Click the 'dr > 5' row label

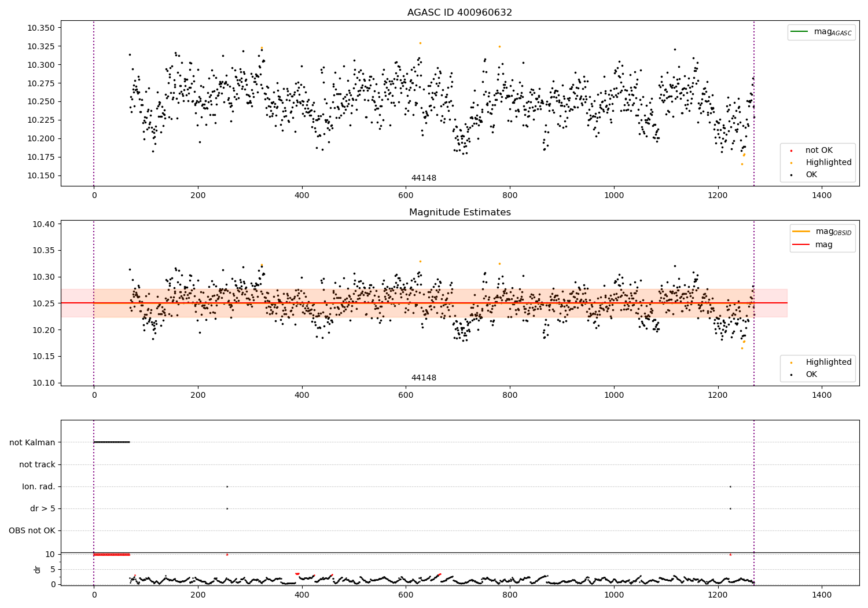coord(43,508)
